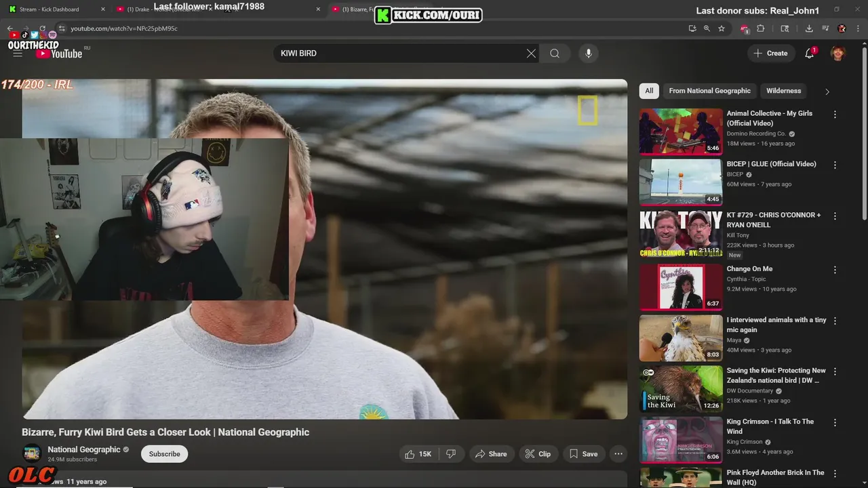Viewport: 868px width, 488px height.
Task: Close the Drake video tab
Action: (x=212, y=9)
